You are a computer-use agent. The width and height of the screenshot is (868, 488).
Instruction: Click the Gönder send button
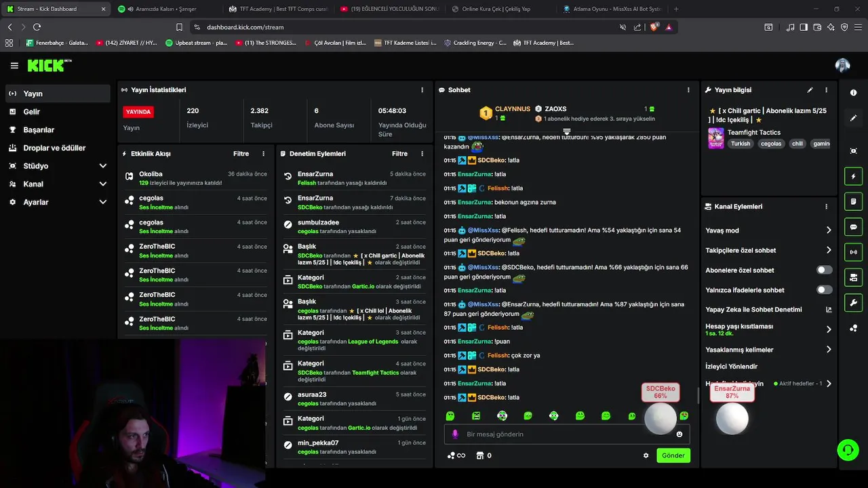(673, 455)
